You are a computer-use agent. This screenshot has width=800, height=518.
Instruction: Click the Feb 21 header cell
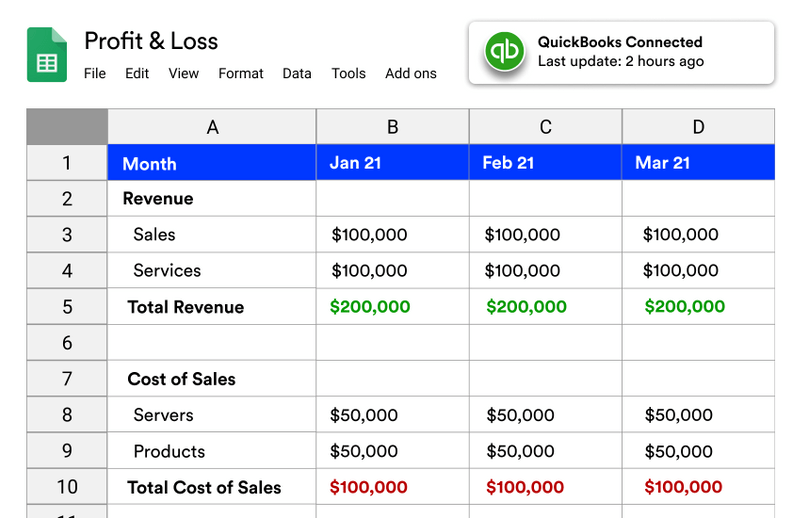[x=545, y=163]
